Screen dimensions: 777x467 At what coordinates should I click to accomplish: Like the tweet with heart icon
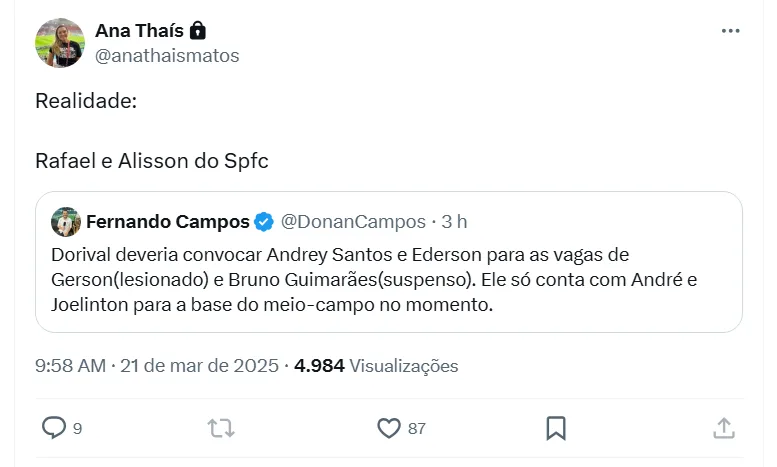point(389,428)
